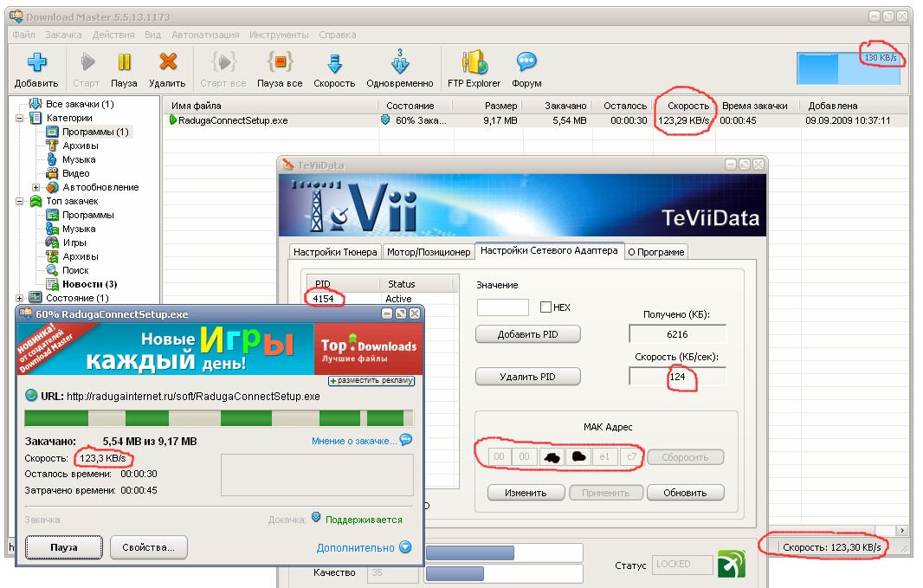Click разместить рекламу link
Viewport: 923px width, 588px height.
point(371,381)
